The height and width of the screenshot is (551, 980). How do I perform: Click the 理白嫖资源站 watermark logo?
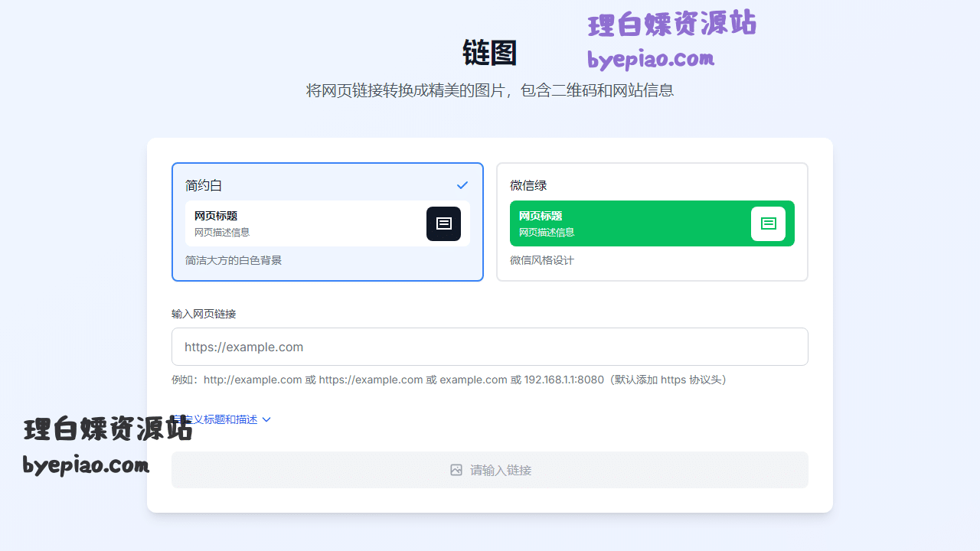click(671, 24)
